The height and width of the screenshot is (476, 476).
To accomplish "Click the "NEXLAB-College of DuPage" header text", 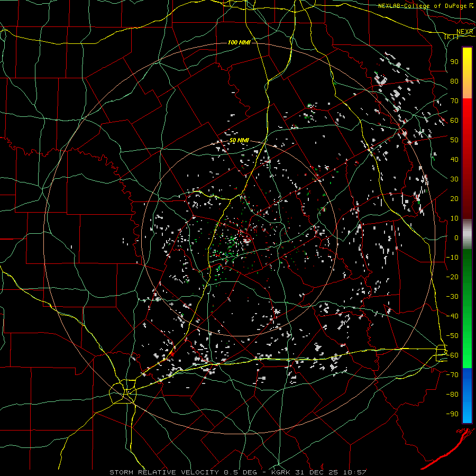I will point(422,6).
